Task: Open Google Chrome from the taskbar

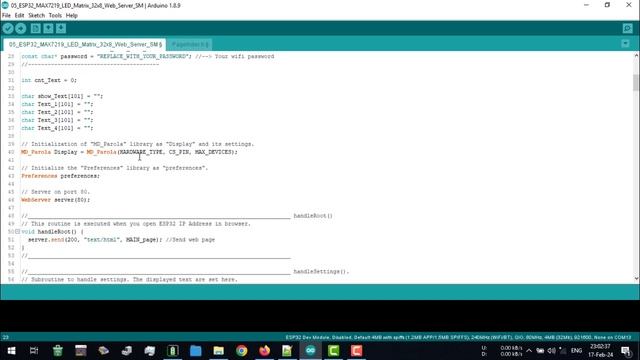Action: [242, 351]
